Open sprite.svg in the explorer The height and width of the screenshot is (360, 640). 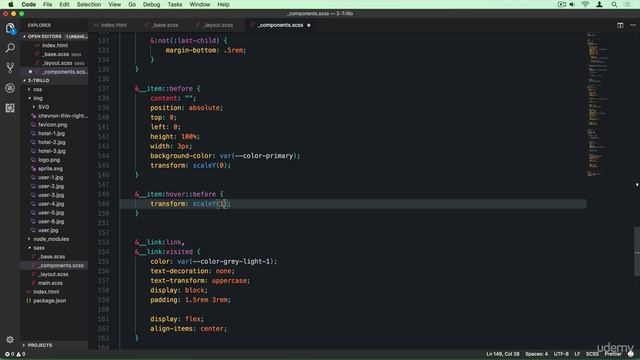click(x=50, y=169)
